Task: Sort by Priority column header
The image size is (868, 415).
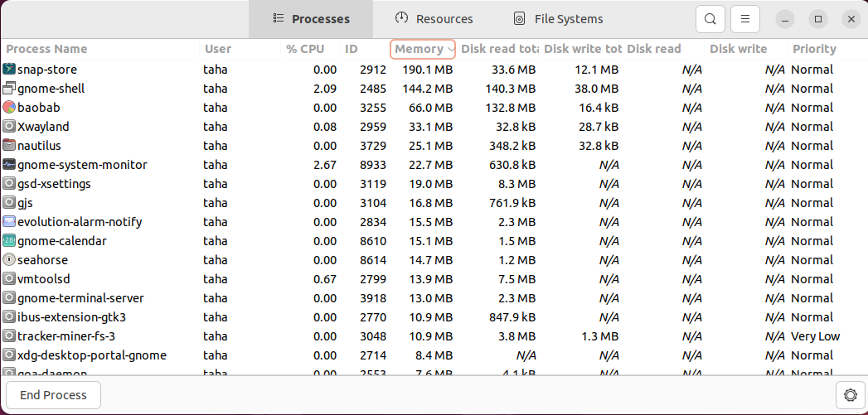Action: (x=827, y=49)
